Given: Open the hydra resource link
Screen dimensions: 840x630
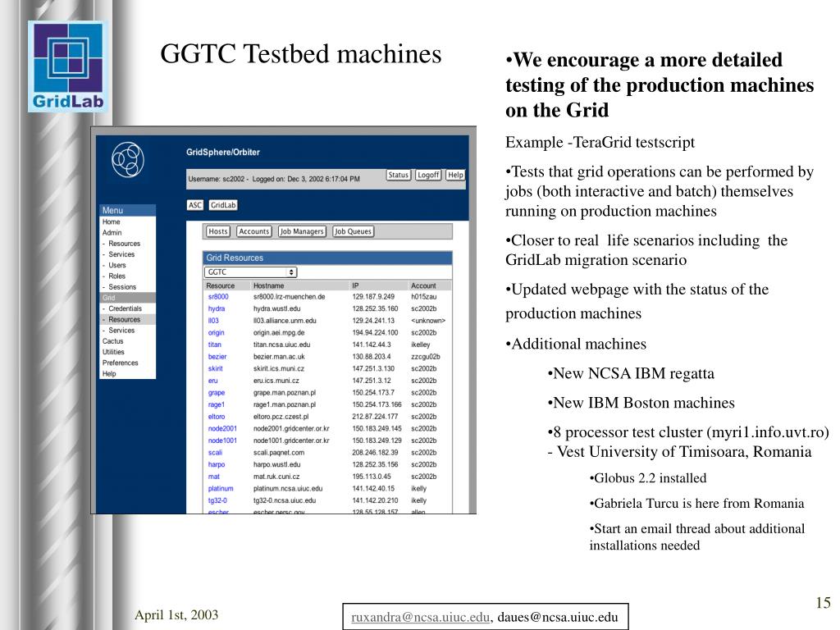Looking at the screenshot, I should point(217,308).
